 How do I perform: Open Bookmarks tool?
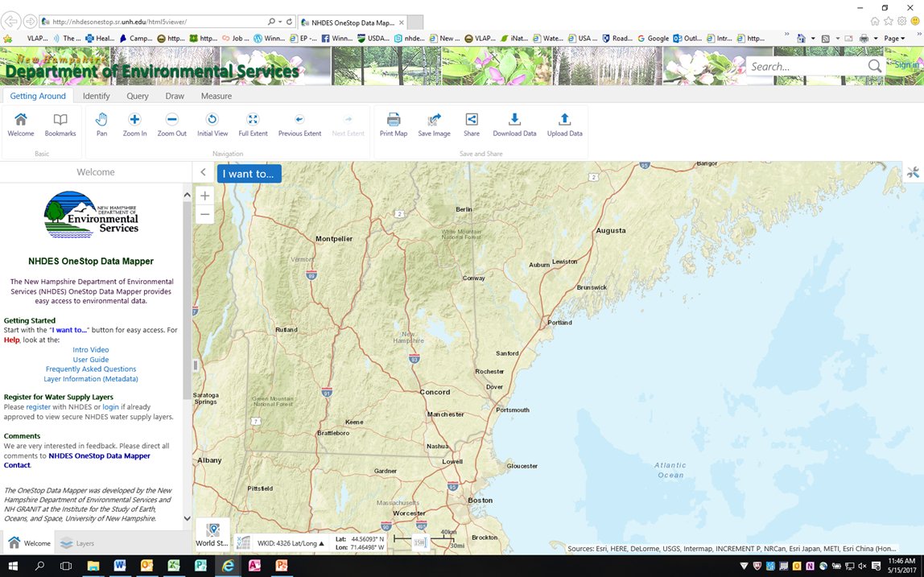[x=60, y=125]
